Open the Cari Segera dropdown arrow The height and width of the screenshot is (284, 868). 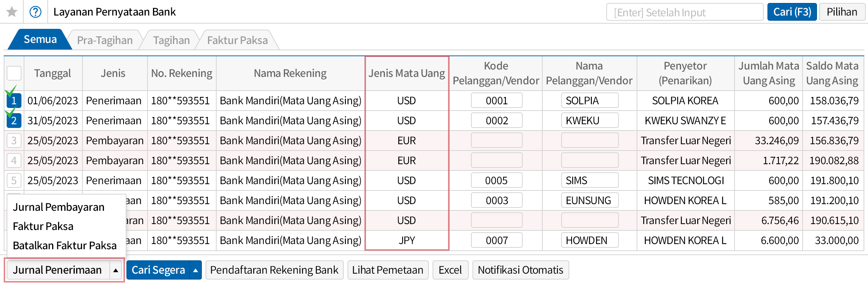[x=196, y=270]
